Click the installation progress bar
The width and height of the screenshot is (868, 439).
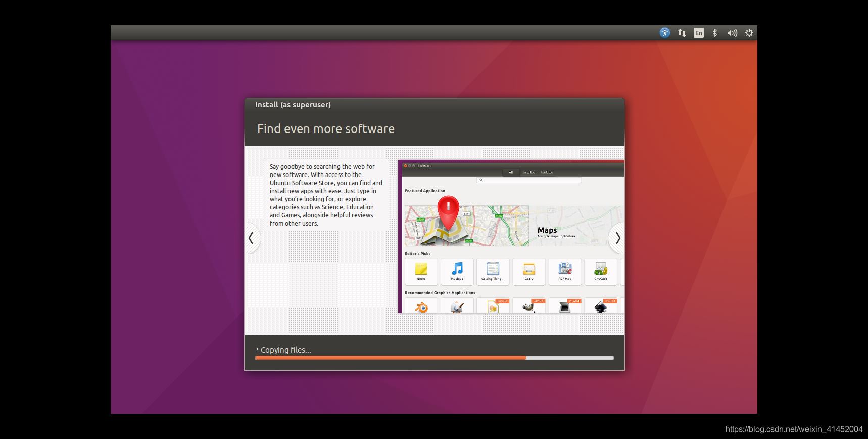(x=434, y=358)
